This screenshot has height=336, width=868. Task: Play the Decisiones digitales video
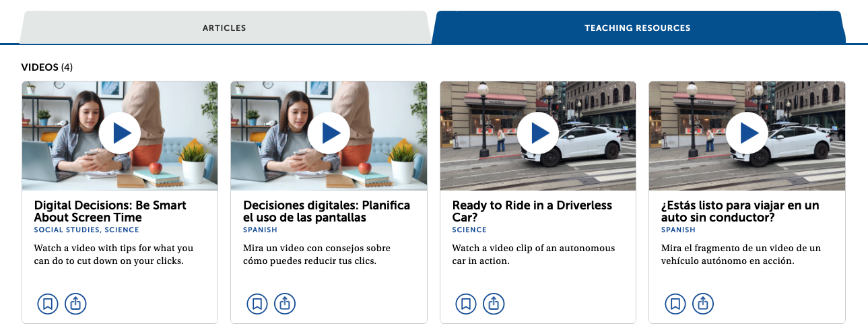coord(329,133)
